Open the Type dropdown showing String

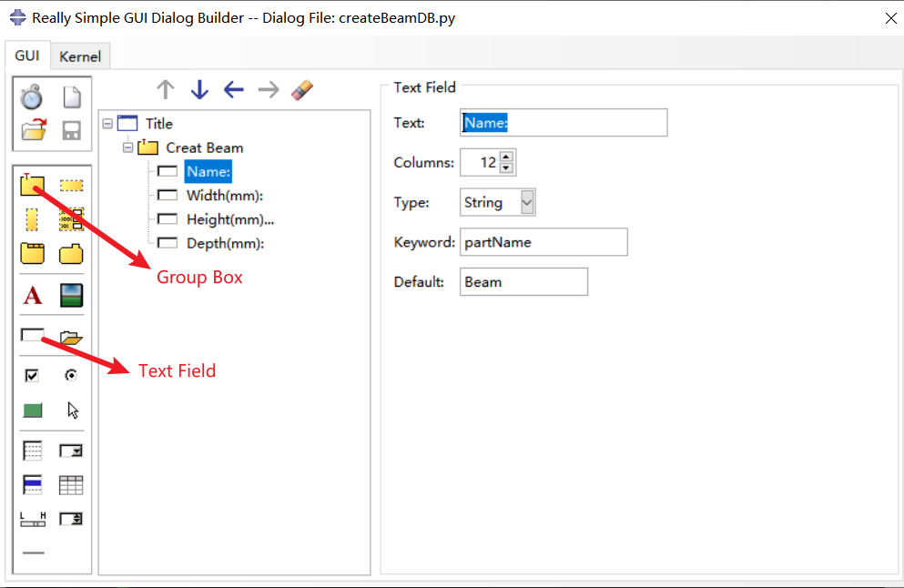coord(527,202)
